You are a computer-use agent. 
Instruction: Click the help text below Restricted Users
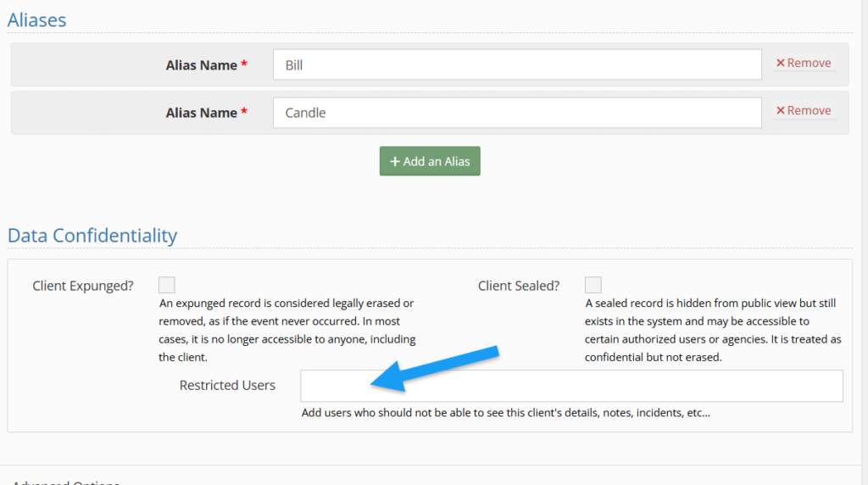(505, 414)
